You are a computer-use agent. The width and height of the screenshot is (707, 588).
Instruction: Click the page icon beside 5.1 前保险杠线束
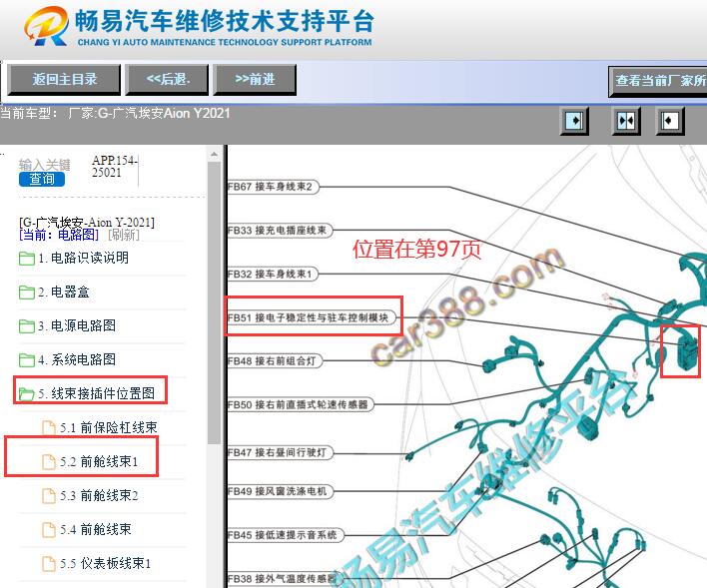point(49,427)
